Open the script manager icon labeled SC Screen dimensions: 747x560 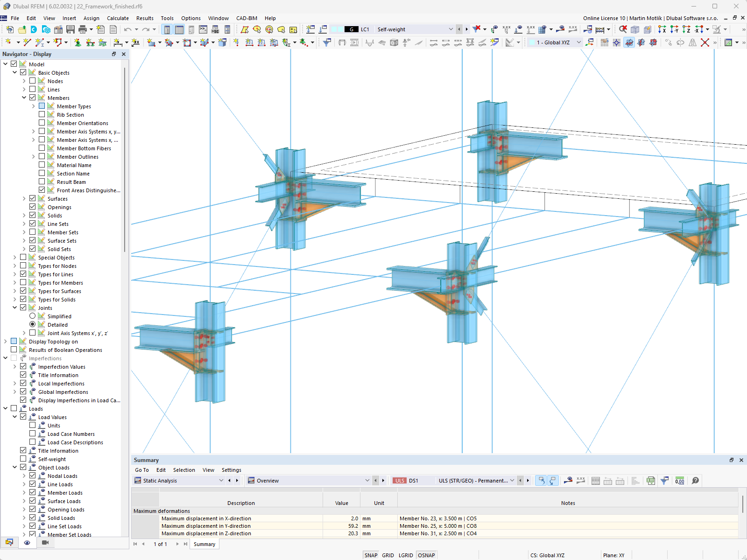coord(215,29)
